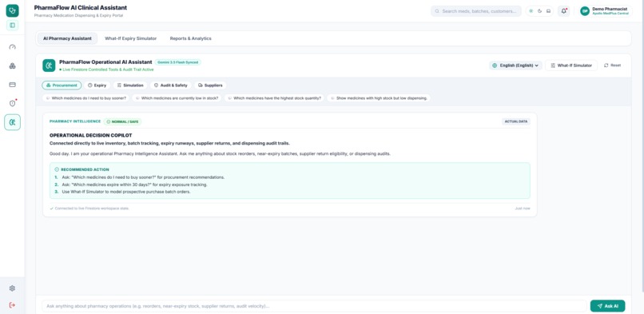
Task: Click the NORMAL / SAFE status badge
Action: 122,121
